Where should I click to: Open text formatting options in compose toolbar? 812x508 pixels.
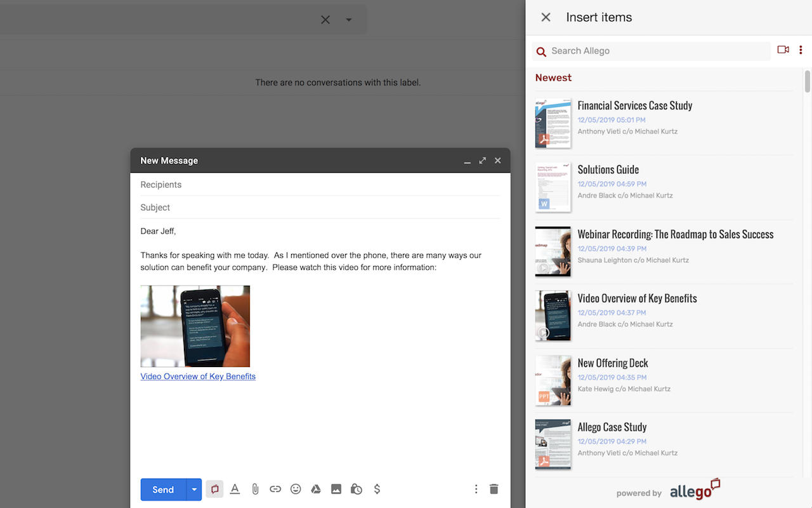pos(235,489)
